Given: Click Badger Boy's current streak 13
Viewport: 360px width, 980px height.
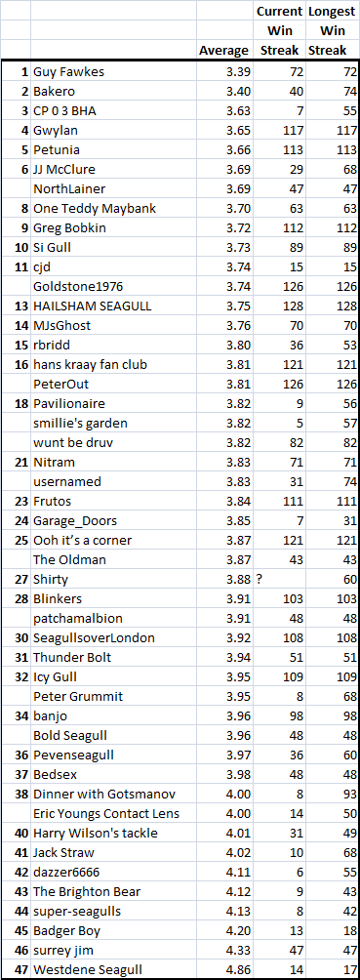Looking at the screenshot, I should pos(279,930).
